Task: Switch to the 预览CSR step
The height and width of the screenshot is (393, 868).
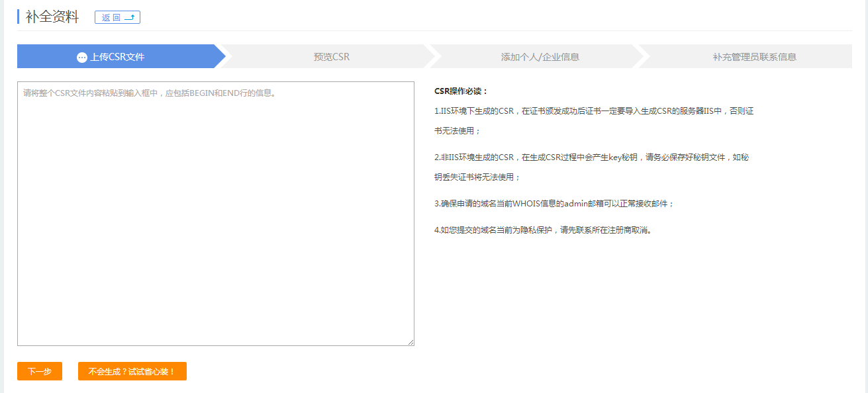Action: click(x=331, y=57)
